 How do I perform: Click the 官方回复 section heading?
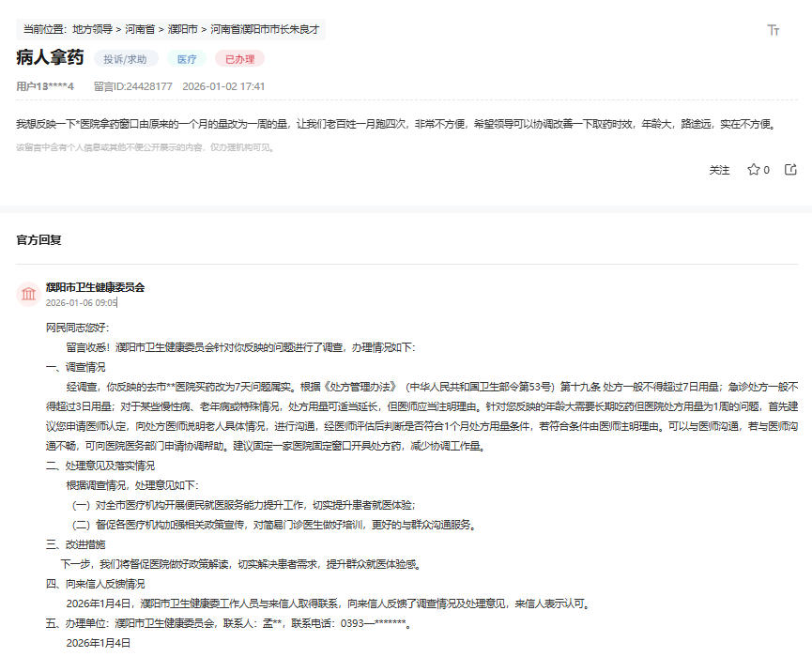tap(38, 239)
